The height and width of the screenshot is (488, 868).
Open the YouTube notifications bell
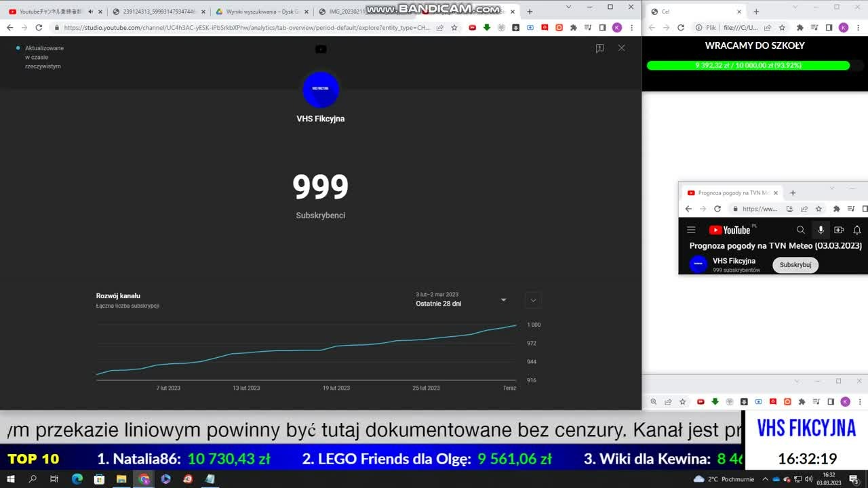[857, 230]
